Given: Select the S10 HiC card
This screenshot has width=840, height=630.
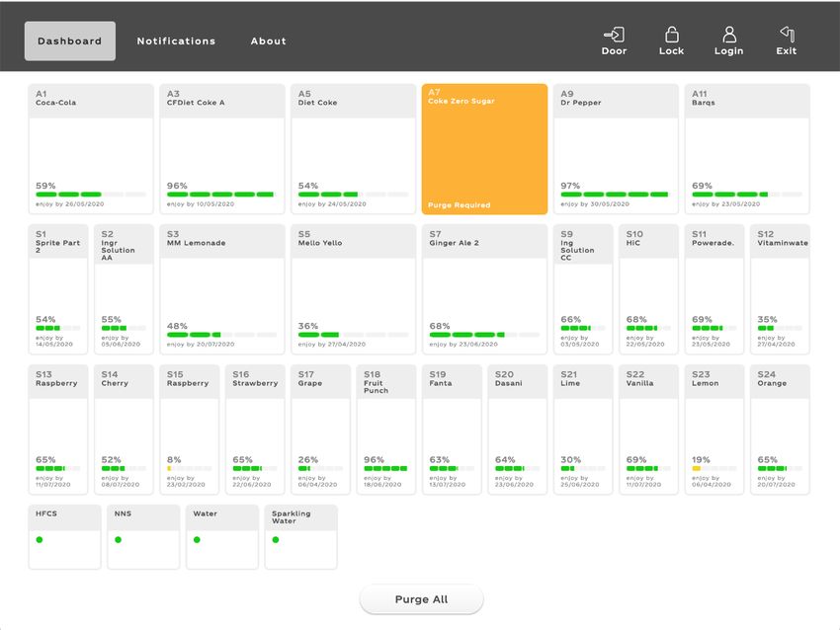Looking at the screenshot, I should point(648,289).
